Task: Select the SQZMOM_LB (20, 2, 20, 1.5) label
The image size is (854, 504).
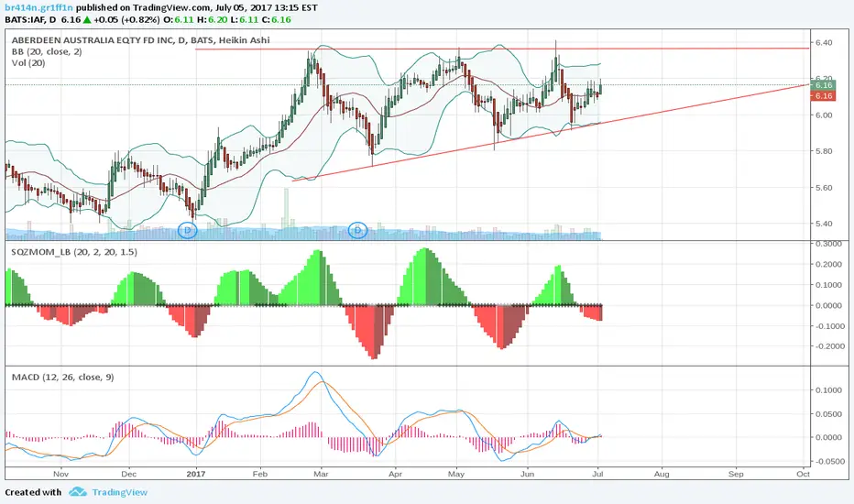Action: (74, 252)
